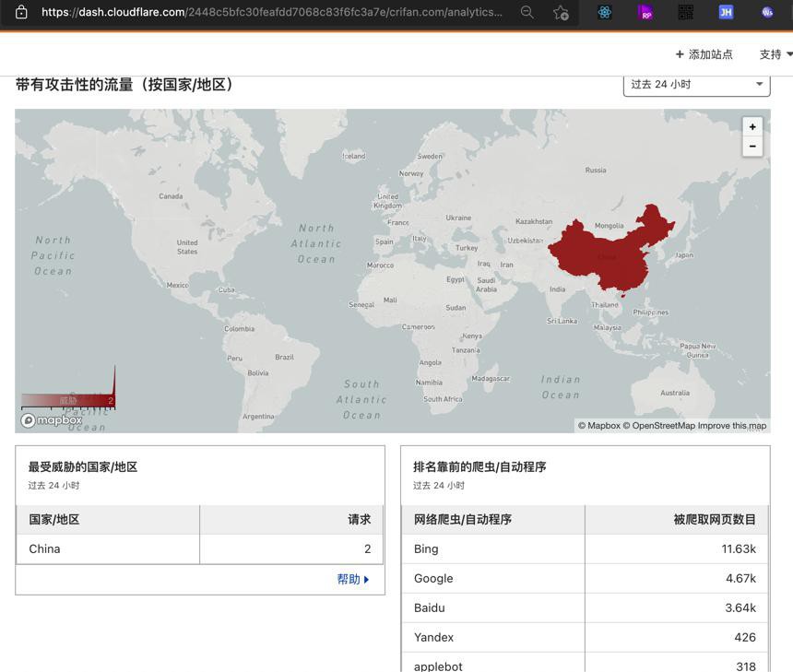Click the Mongolia label on the map
Viewport: 793px width, 672px height.
[x=610, y=226]
